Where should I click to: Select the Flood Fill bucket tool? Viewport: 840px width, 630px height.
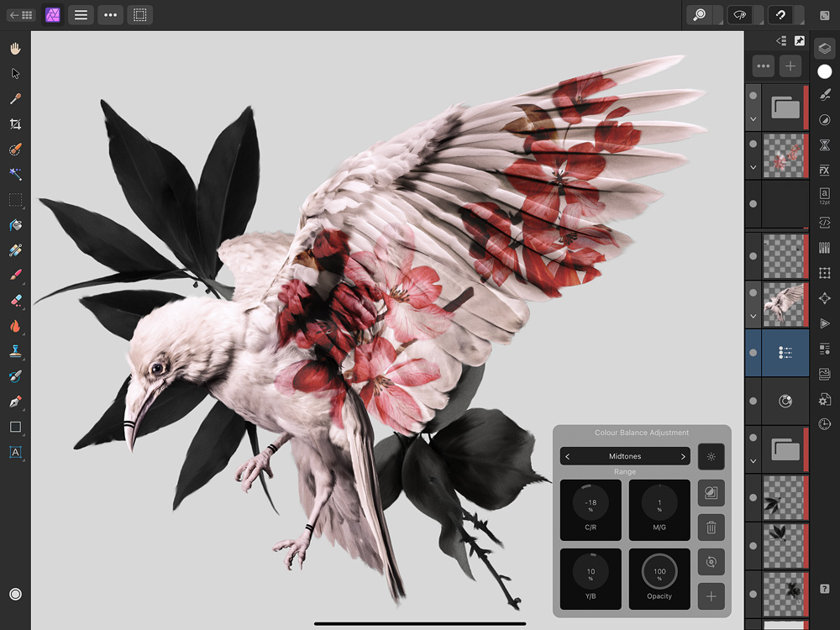pyautogui.click(x=15, y=225)
